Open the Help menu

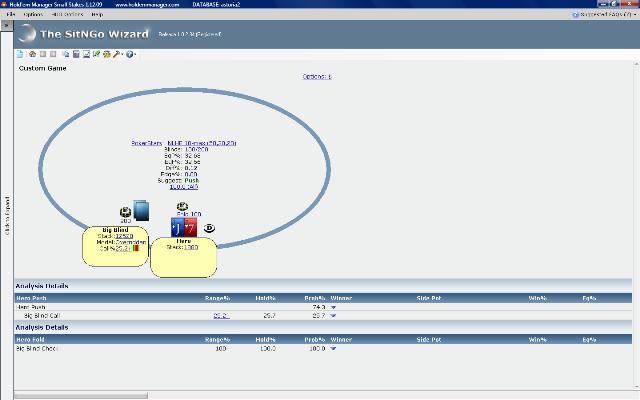tap(97, 14)
